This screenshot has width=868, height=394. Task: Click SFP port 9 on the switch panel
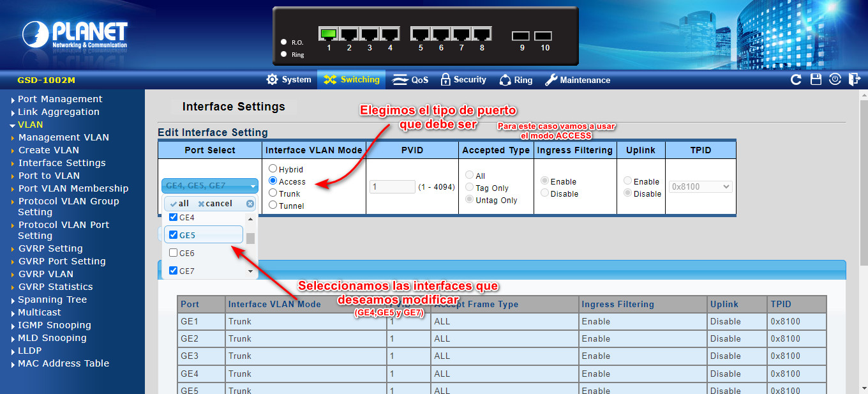click(521, 36)
